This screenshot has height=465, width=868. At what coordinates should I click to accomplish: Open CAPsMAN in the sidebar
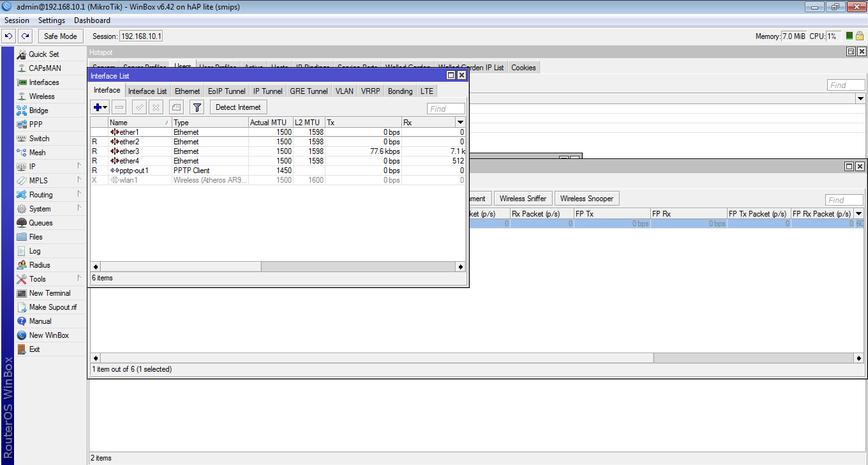tap(45, 68)
